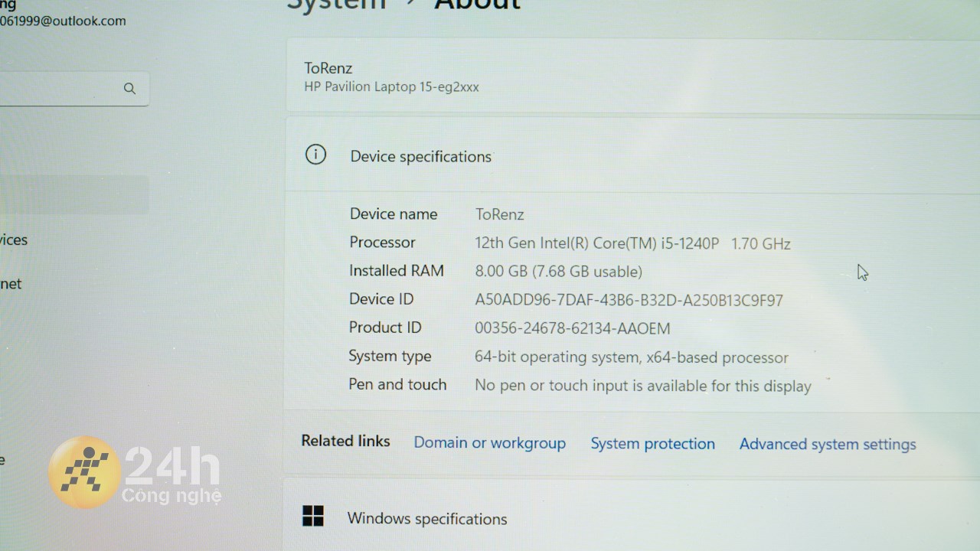The width and height of the screenshot is (980, 551).
Task: Expand the Windows specifications section
Action: 632,517
